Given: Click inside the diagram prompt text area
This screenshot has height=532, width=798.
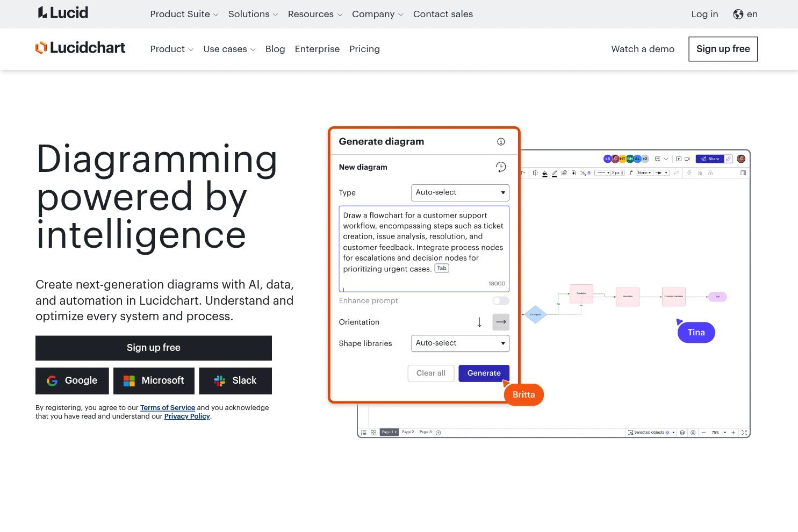Looking at the screenshot, I should [x=424, y=249].
